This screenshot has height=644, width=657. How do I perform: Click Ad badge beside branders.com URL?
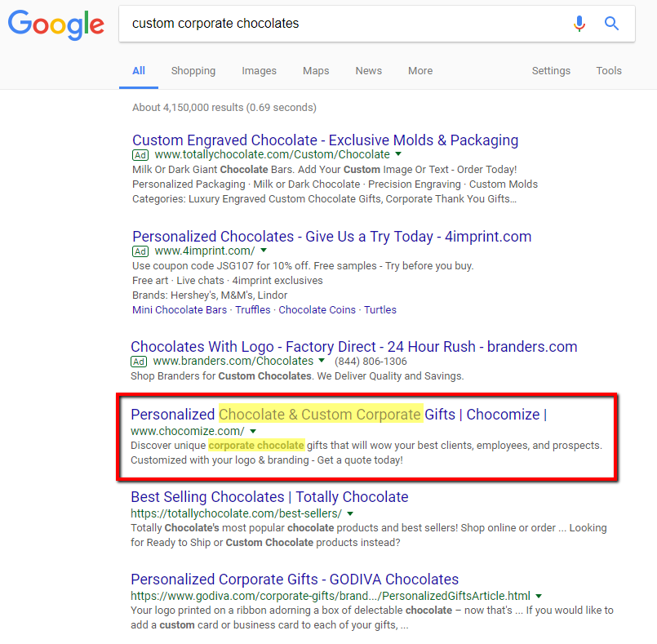click(x=139, y=362)
